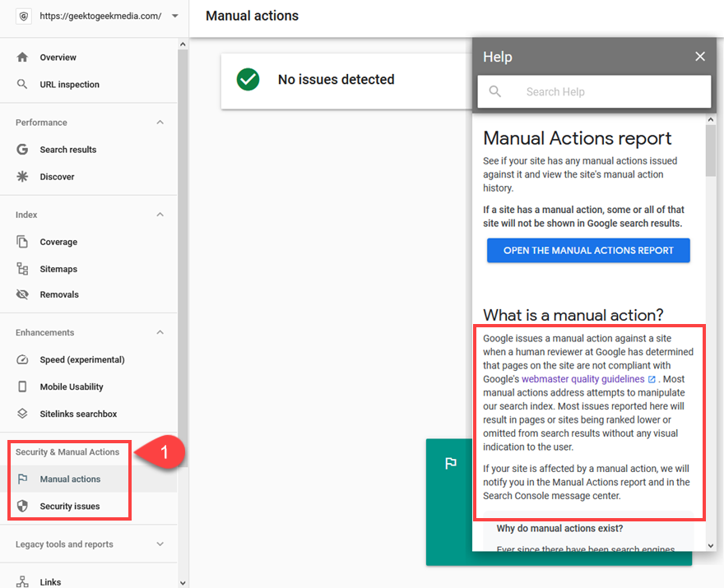Click the white flag icon on green card
This screenshot has width=724, height=588.
451,463
